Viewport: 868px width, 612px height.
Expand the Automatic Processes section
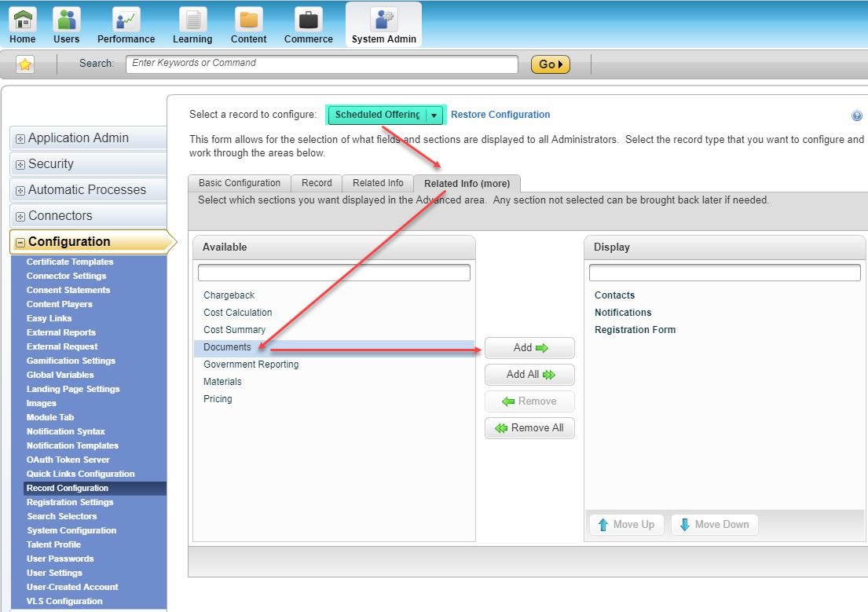tap(88, 190)
